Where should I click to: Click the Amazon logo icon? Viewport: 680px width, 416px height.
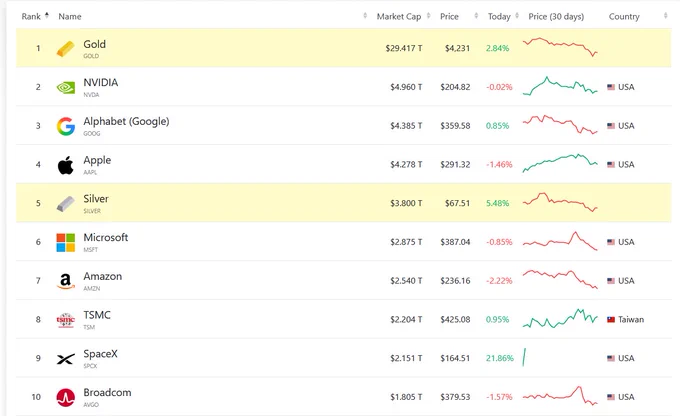[65, 281]
